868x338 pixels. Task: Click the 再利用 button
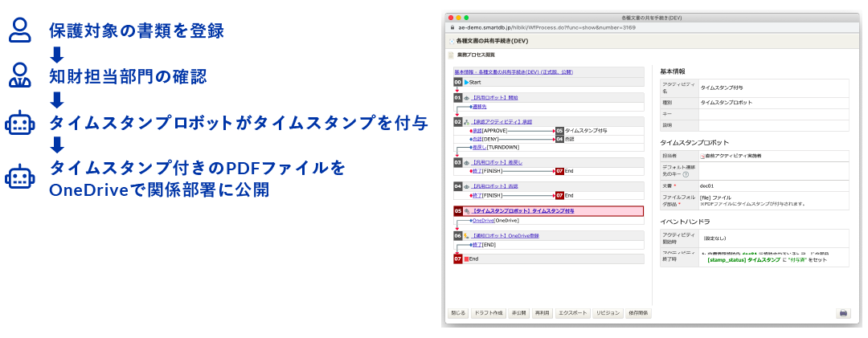(541, 313)
